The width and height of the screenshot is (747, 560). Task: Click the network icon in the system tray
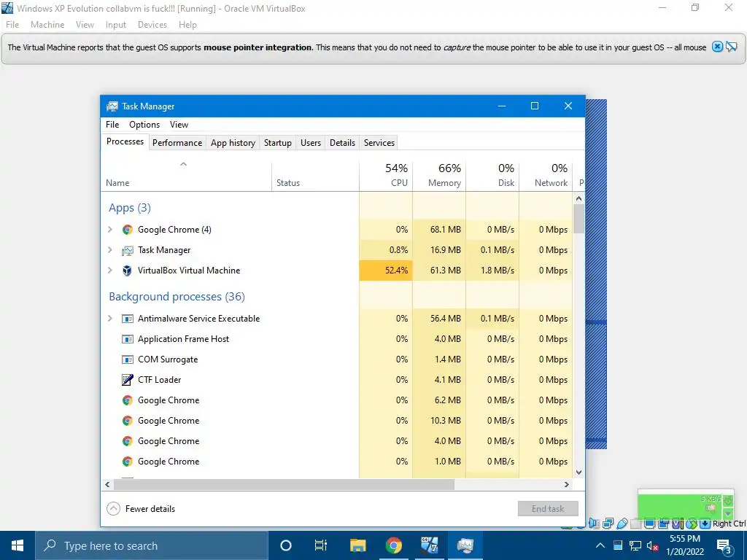(635, 545)
